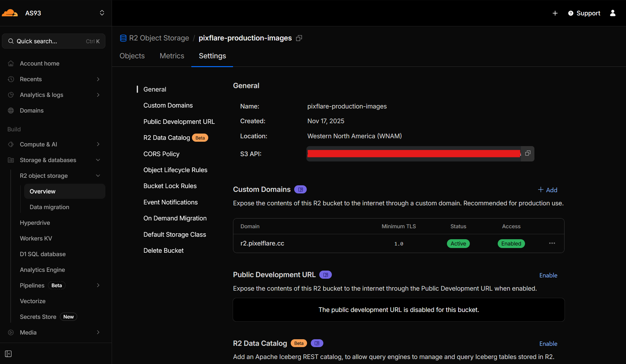Collapse the Storage & databases section
The height and width of the screenshot is (364, 626).
[x=98, y=160]
